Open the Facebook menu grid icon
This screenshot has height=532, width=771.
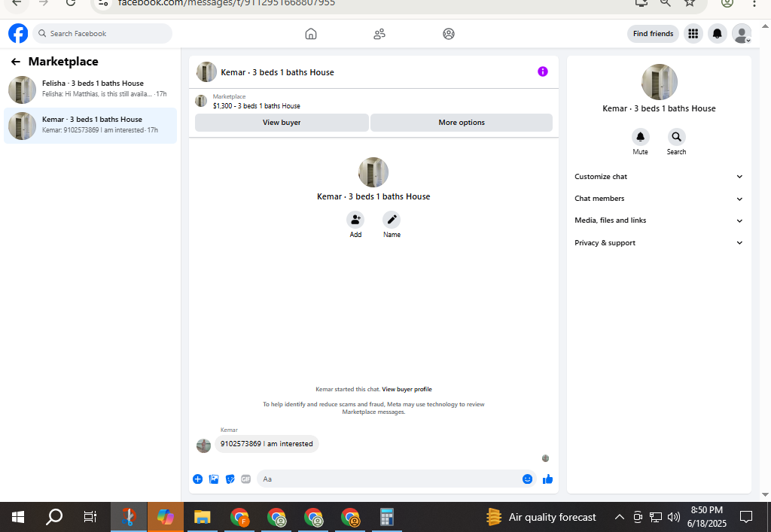pyautogui.click(x=693, y=34)
